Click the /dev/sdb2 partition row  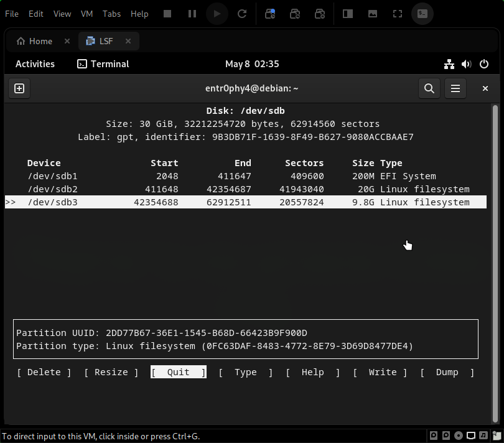[246, 189]
